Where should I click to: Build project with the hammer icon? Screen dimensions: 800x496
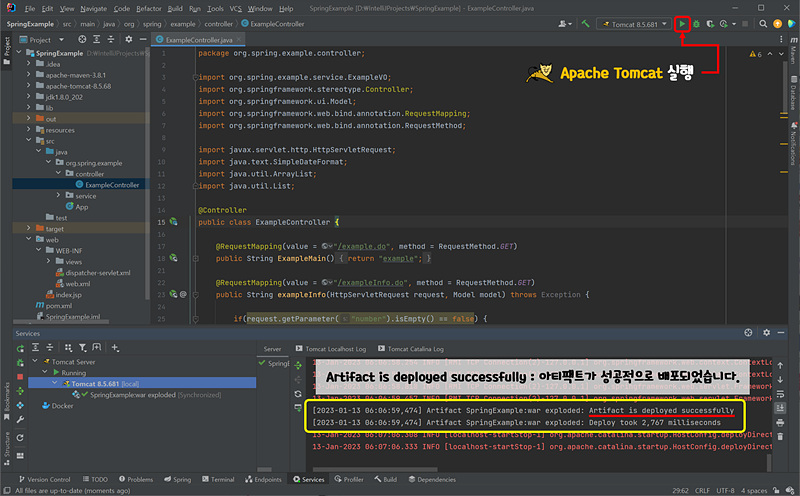coord(586,24)
